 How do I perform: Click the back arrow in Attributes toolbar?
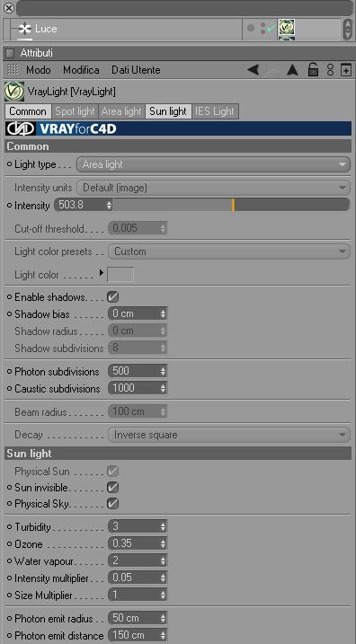pos(253,70)
